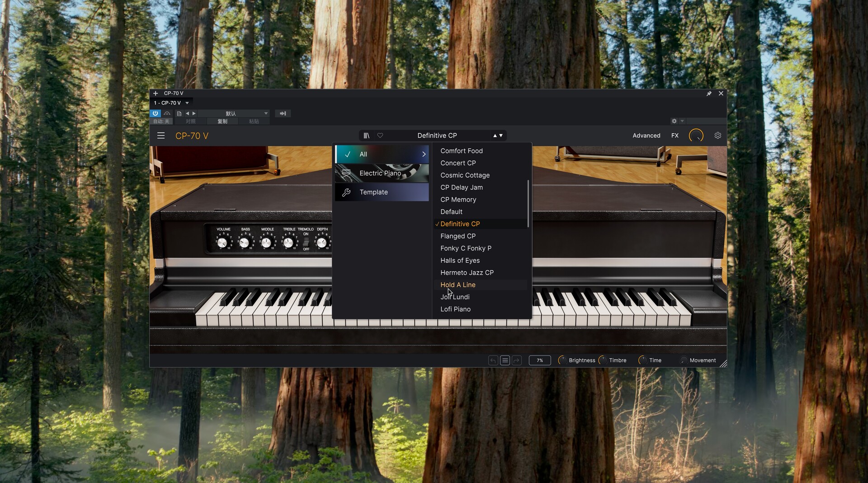
Task: Choose the Comfort Food preset
Action: click(x=481, y=151)
